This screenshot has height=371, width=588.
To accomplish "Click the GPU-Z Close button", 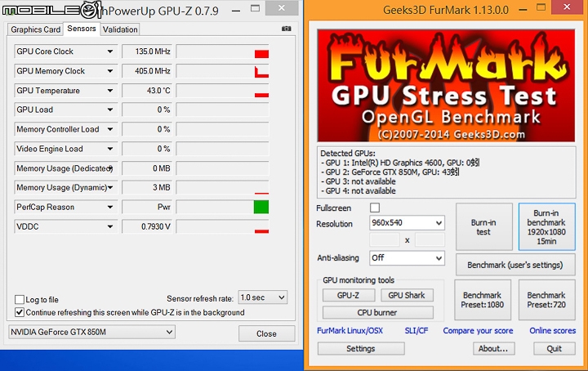I will [266, 333].
